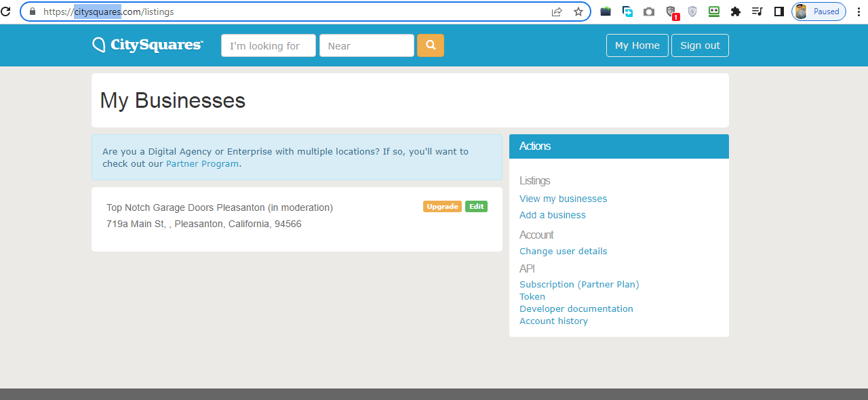Reload the page with the browser refresh icon

click(5, 12)
